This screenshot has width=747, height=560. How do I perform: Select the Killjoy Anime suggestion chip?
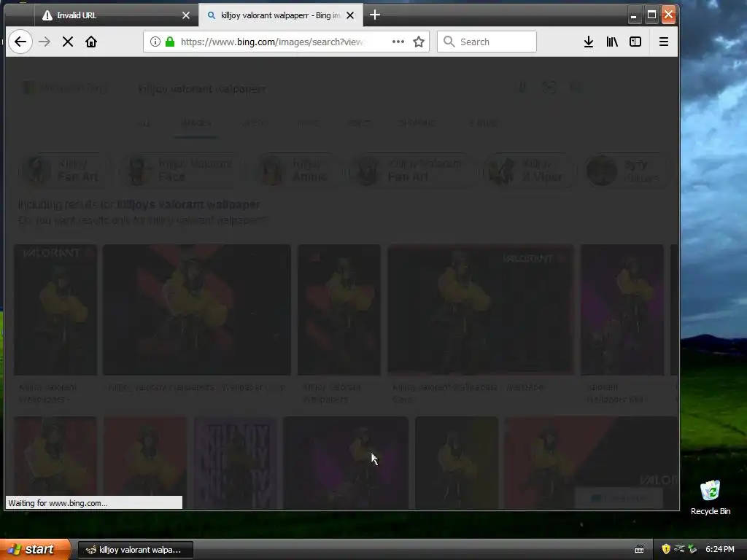tap(298, 170)
